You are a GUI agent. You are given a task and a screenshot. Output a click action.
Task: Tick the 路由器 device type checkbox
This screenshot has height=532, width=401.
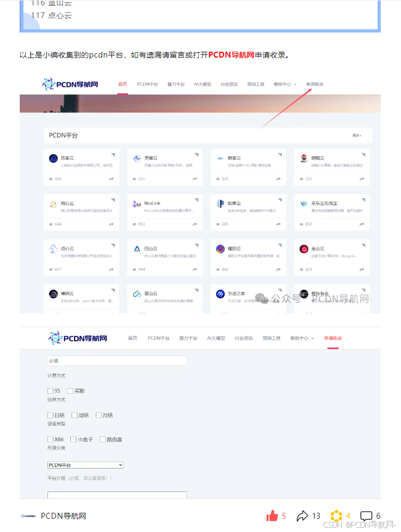102,439
